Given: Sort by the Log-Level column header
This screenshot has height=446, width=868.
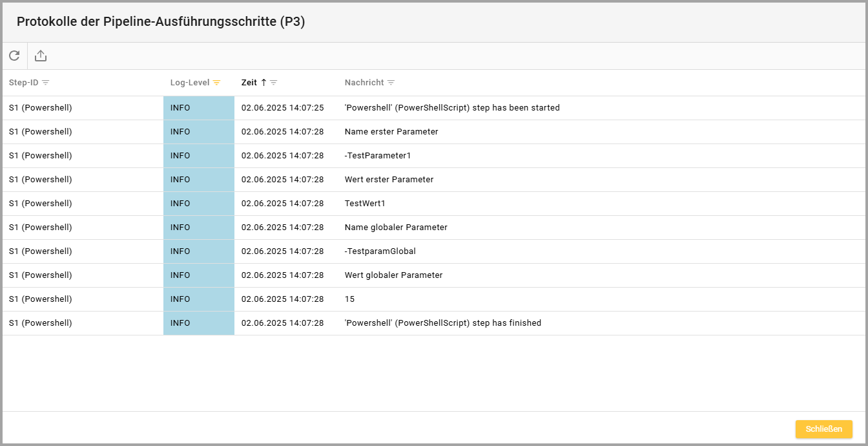Looking at the screenshot, I should coord(189,83).
